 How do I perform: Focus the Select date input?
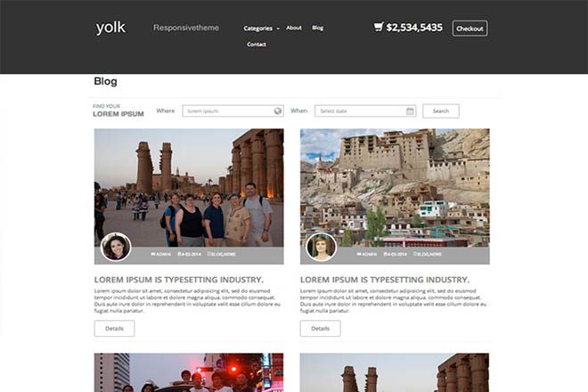pos(365,111)
